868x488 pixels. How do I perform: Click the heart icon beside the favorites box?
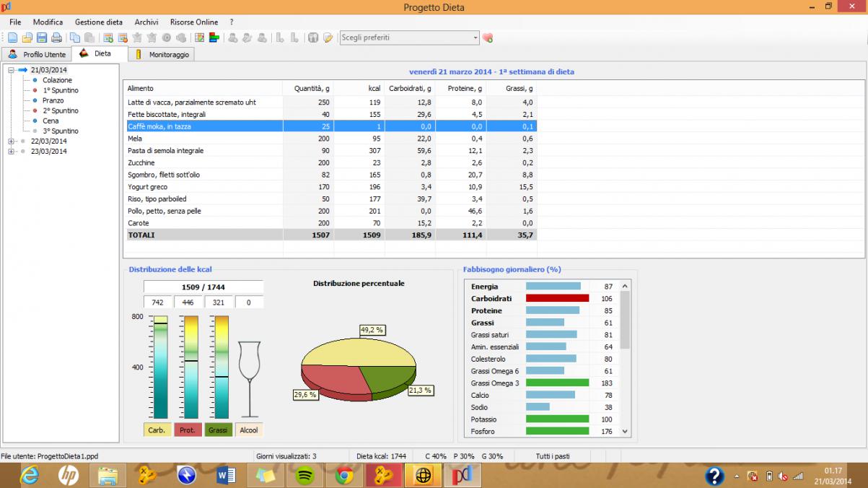[488, 38]
